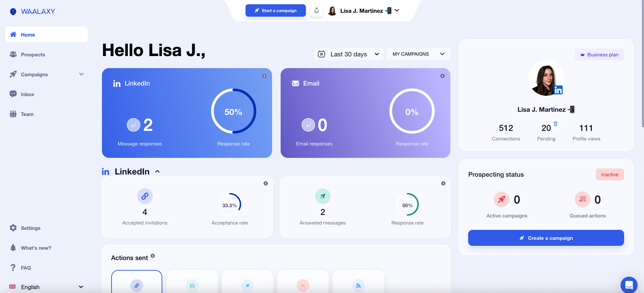Click the calendar icon in date filter

pos(321,54)
